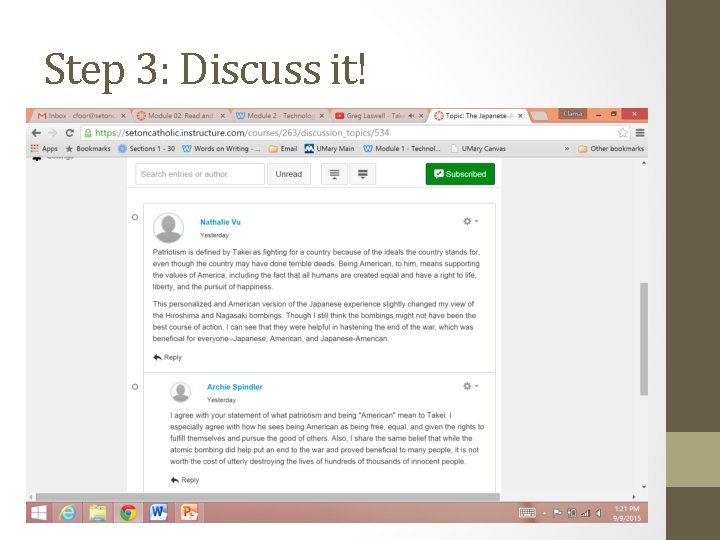Click Nathalie Vu's avatar image
Screen dimensions: 720x540
click(169, 228)
